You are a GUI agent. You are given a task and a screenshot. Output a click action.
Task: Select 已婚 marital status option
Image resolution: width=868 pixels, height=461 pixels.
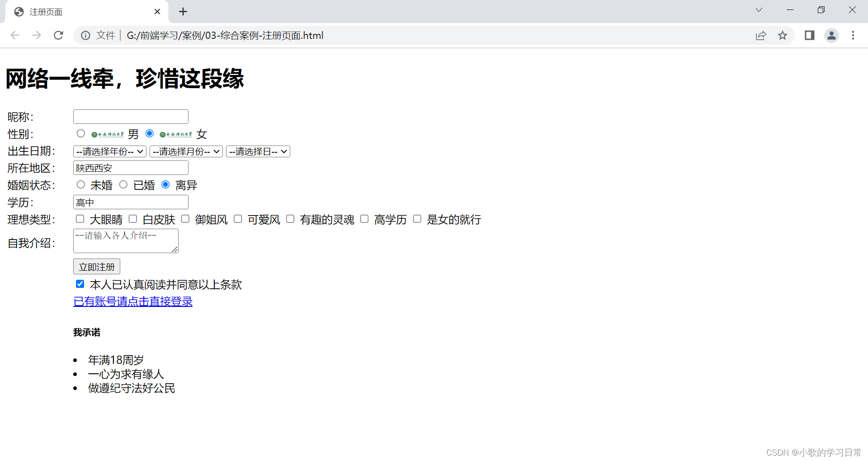point(123,184)
